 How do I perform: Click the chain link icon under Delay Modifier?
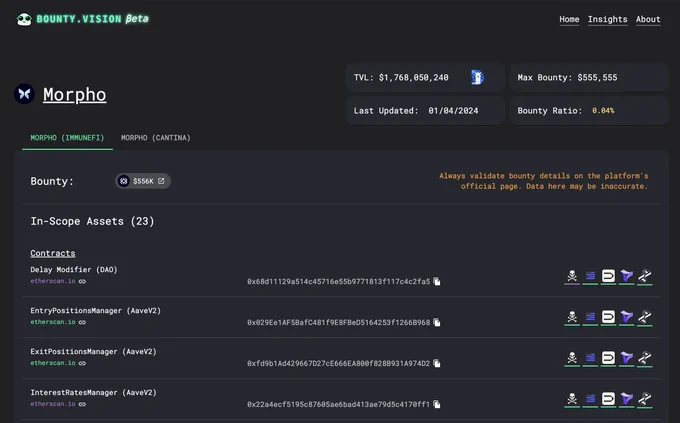(x=82, y=281)
